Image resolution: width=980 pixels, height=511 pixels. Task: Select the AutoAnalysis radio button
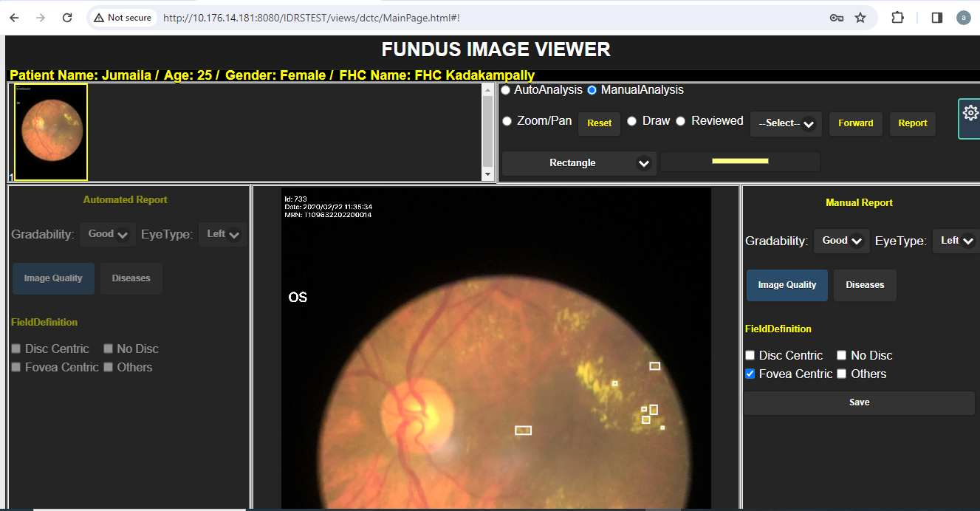[x=506, y=90]
